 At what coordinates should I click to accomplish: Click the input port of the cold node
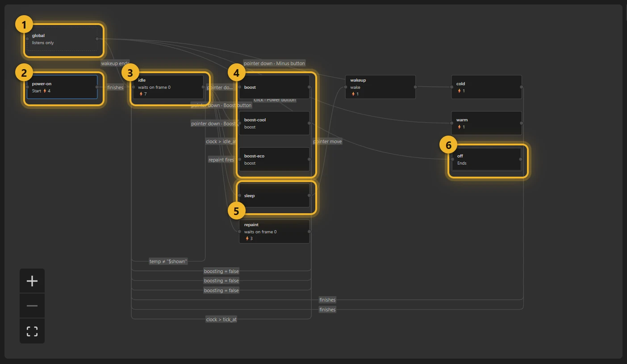tap(452, 87)
